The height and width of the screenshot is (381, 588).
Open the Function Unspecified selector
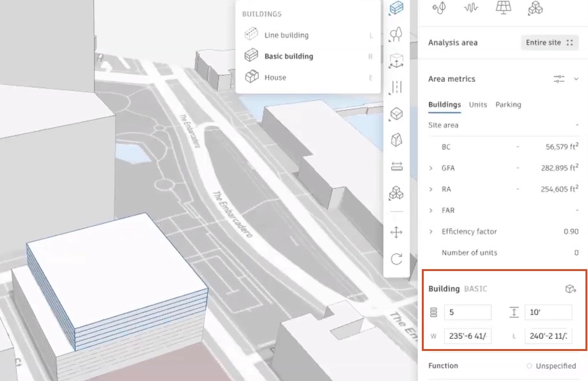[x=551, y=366]
